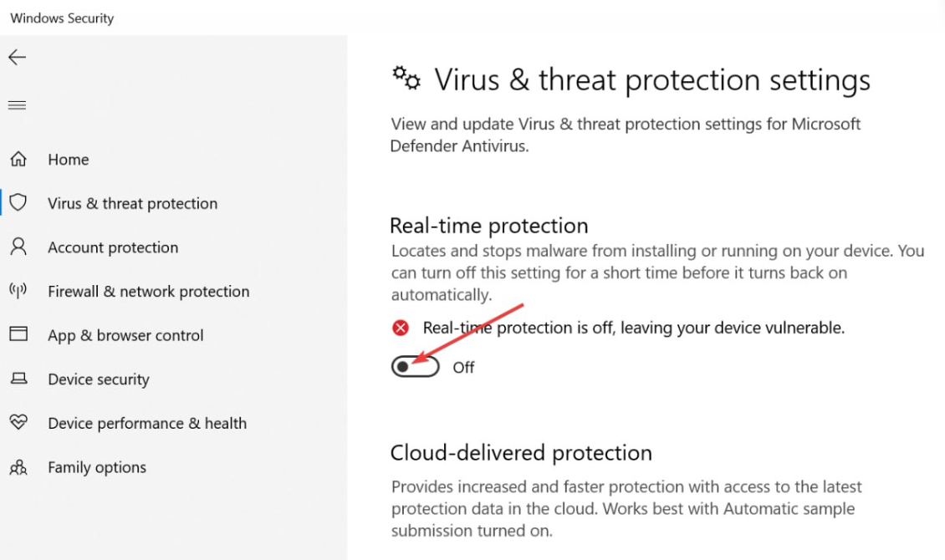Click the red error badge near Real-time protection warning
The image size is (945, 560).
coord(400,328)
